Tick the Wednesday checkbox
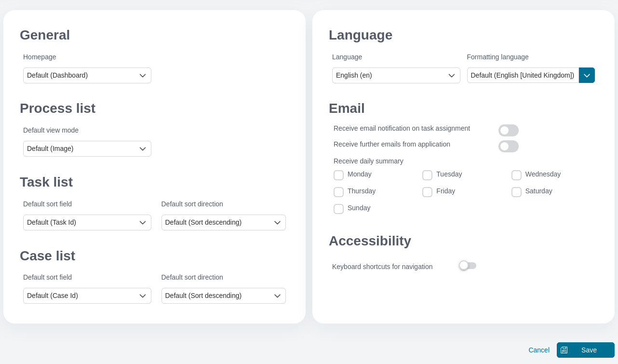 516,175
